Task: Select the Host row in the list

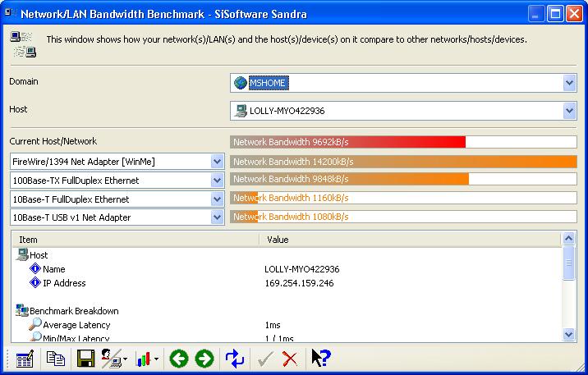Action: click(x=287, y=255)
